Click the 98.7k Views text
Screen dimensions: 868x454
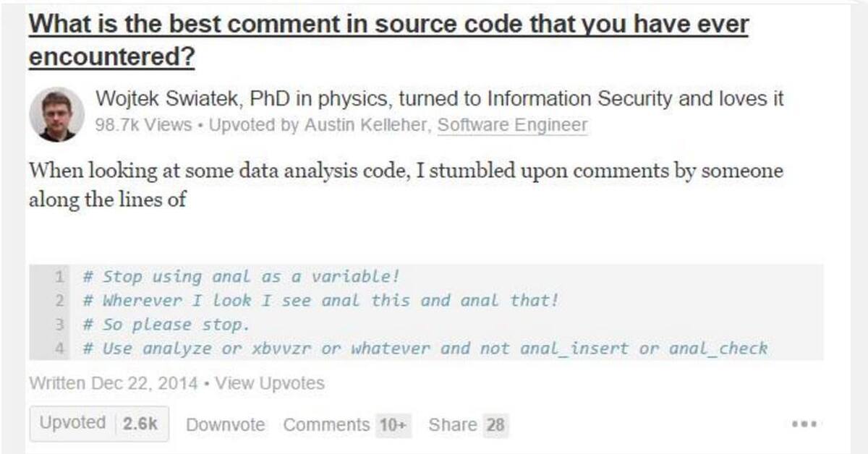143,125
